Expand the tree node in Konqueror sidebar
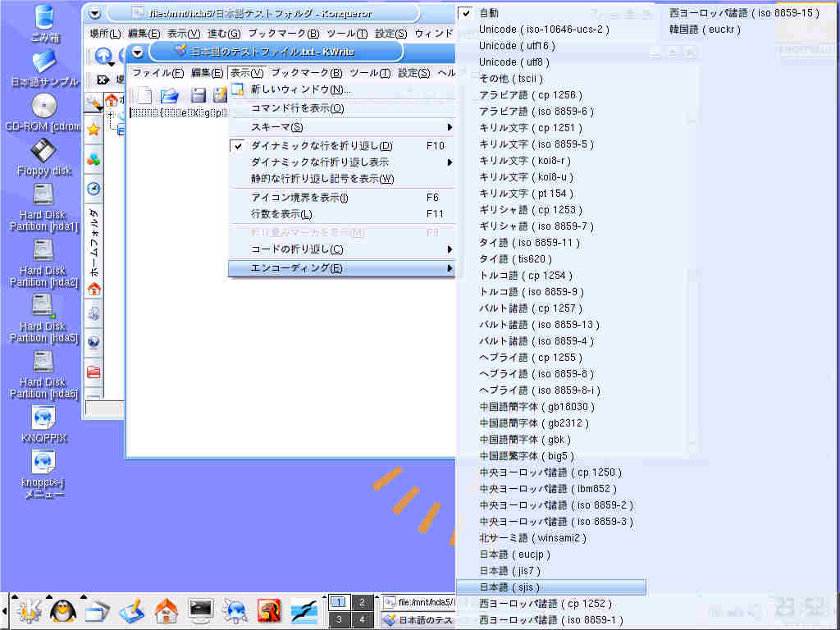The image size is (840, 630). pyautogui.click(x=111, y=115)
